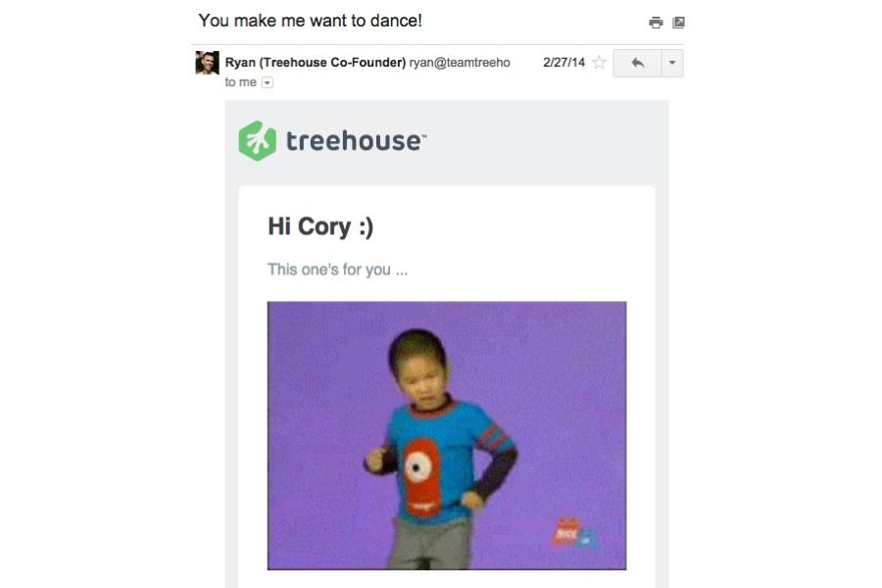The width and height of the screenshot is (882, 588).
Task: Click Ryan's sender avatar photo
Action: 207,63
